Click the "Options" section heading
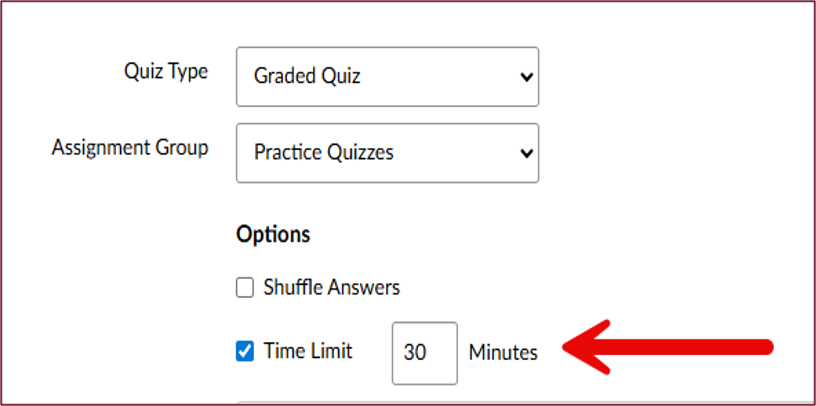Screen dimensions: 816x406 click(x=273, y=235)
